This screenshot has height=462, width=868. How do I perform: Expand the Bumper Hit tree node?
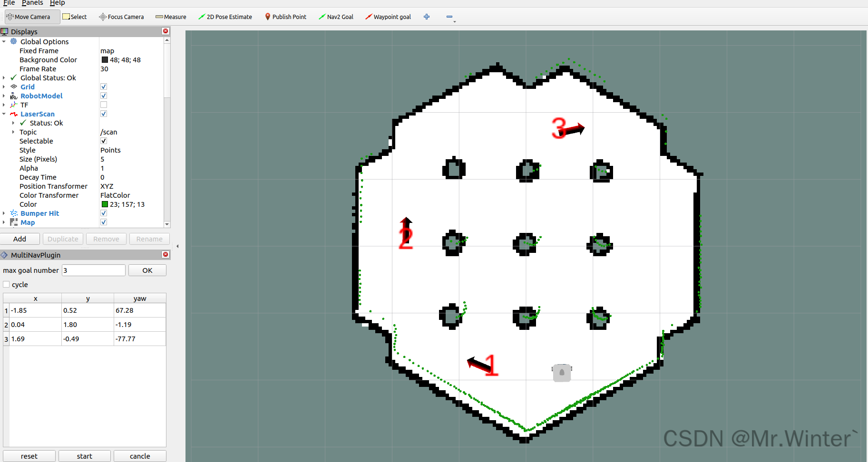4,213
